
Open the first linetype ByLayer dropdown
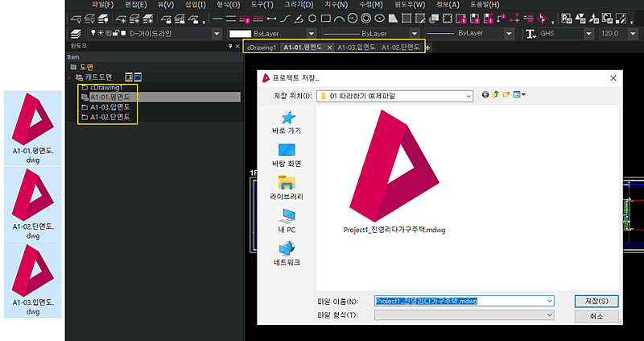click(415, 34)
